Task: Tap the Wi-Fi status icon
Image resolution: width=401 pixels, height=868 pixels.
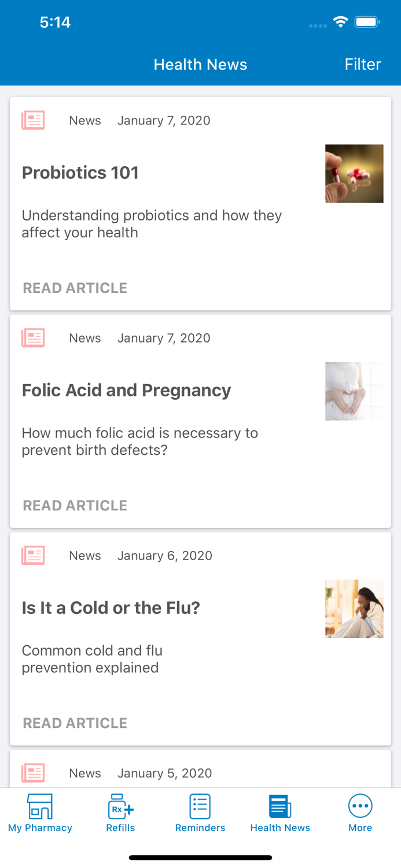Action: [x=340, y=23]
